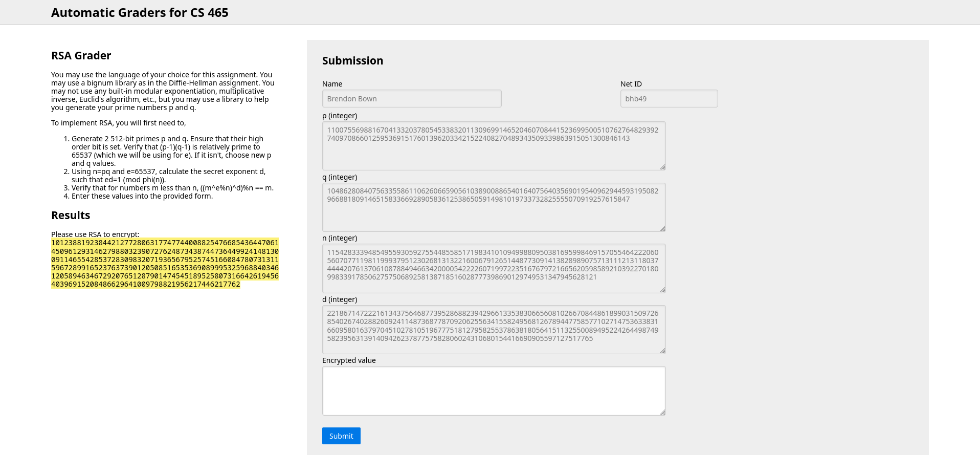Focus the Encrypted value text area
Image resolution: width=980 pixels, height=474 pixels.
(494, 391)
